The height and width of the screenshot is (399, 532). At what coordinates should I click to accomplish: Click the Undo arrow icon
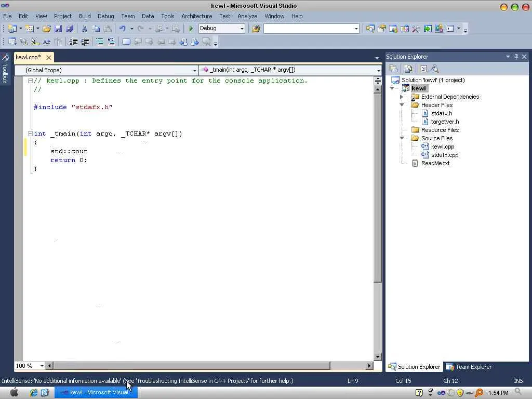pos(122,29)
